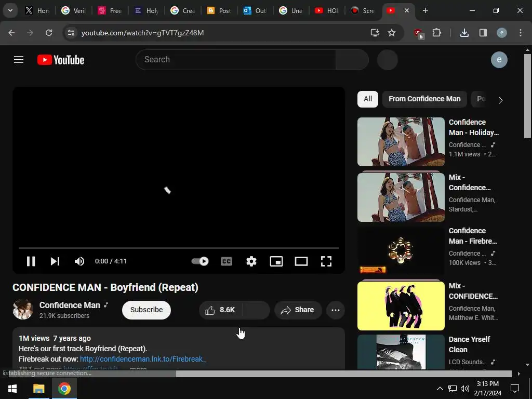Open the YouTube hamburger guide menu
The width and height of the screenshot is (532, 399).
coord(19,60)
